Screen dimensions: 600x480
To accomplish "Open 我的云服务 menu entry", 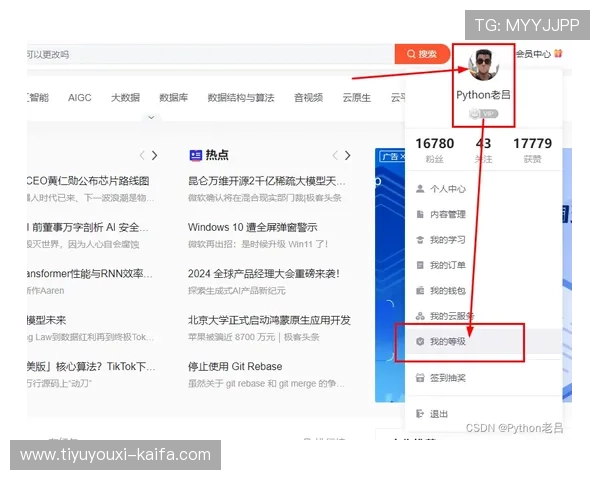I will coord(483,316).
